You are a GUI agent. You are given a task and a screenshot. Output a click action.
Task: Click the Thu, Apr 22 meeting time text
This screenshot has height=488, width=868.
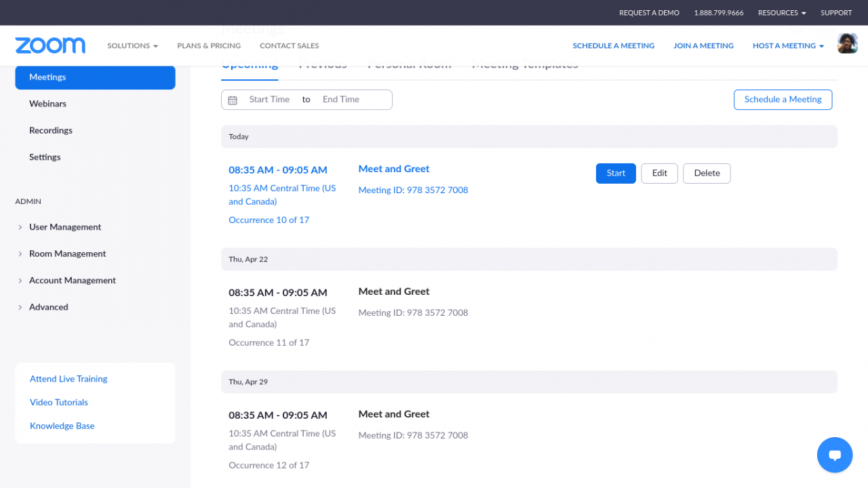click(278, 293)
